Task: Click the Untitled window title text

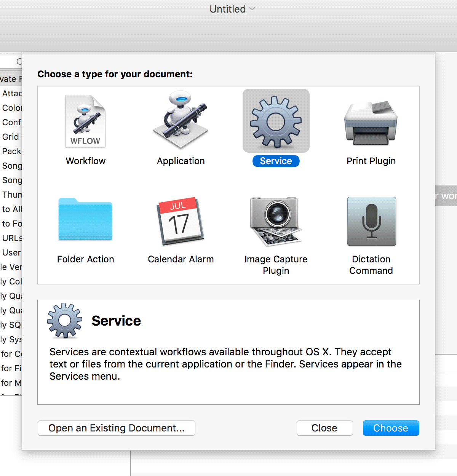Action: pos(227,9)
